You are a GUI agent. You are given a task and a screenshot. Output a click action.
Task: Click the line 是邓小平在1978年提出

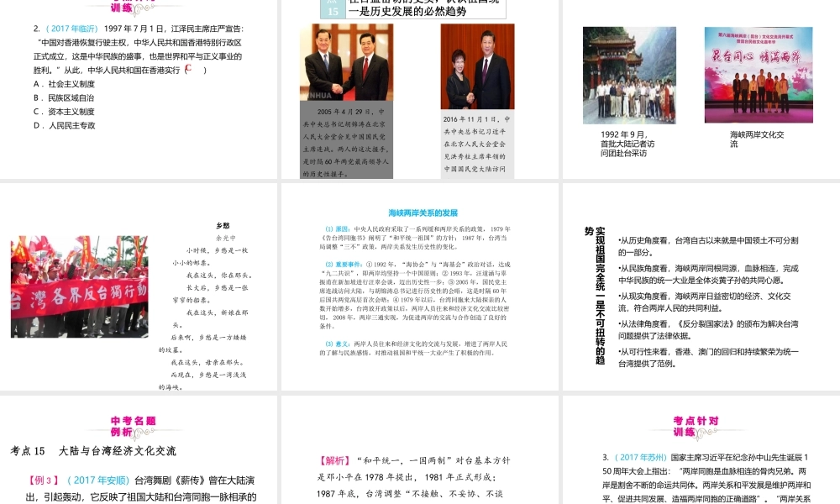point(368,477)
